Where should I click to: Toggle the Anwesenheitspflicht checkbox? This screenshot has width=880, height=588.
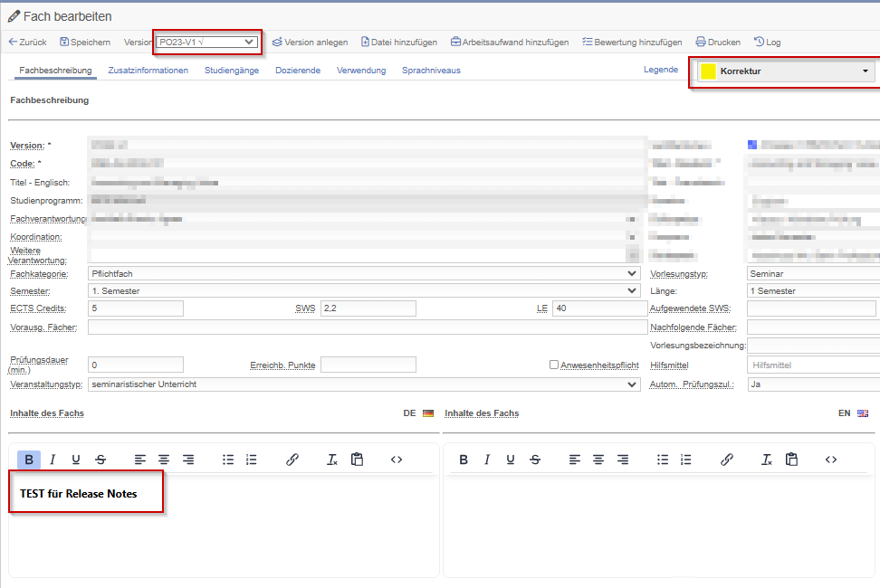tap(554, 365)
